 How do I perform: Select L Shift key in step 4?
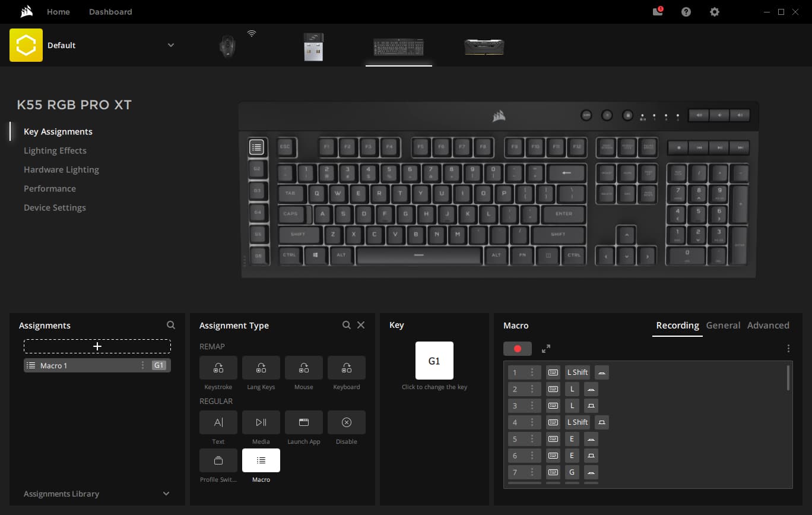[x=578, y=422]
